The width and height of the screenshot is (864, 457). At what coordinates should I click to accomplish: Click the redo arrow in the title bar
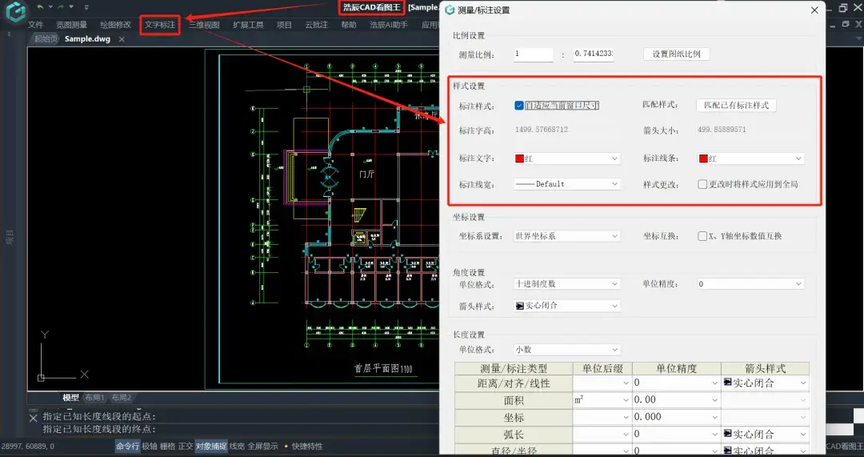click(x=61, y=7)
